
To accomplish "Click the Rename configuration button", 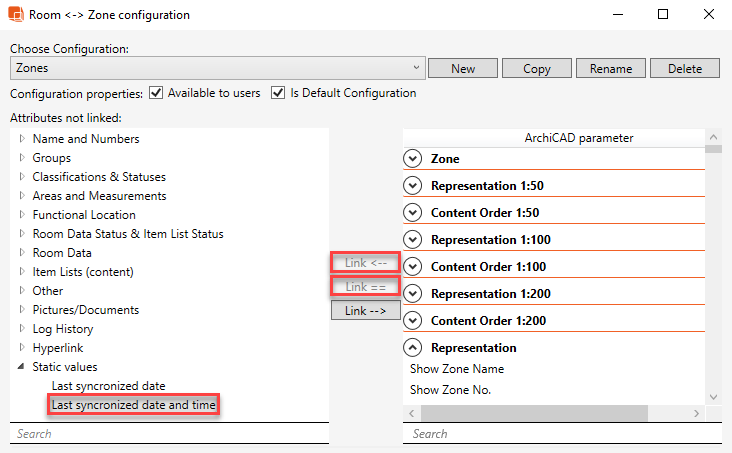I will click(x=611, y=68).
